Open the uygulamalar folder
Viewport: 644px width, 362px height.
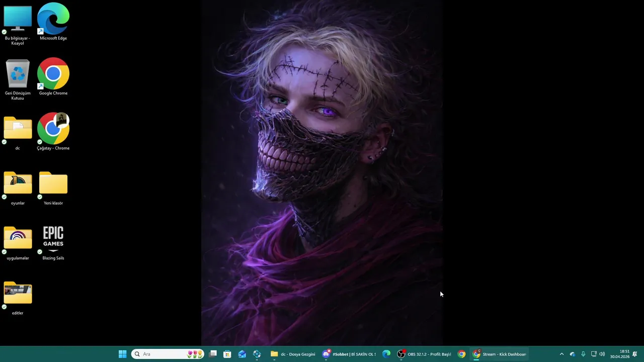coord(18,243)
